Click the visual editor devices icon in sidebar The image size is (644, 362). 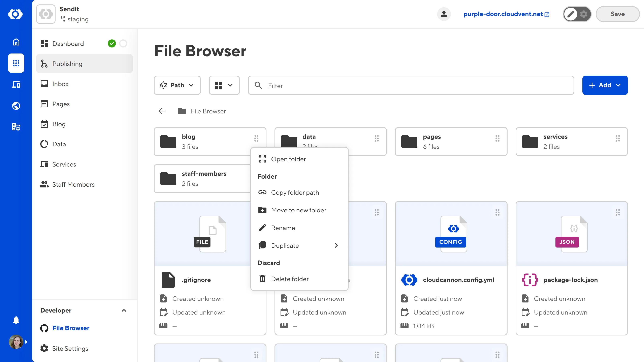(16, 84)
